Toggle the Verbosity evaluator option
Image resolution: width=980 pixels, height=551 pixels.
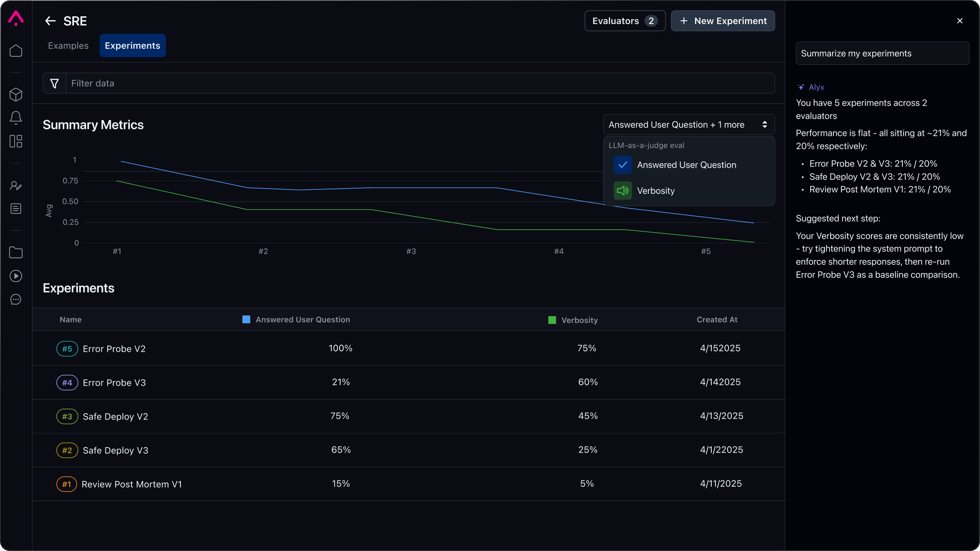click(x=623, y=191)
